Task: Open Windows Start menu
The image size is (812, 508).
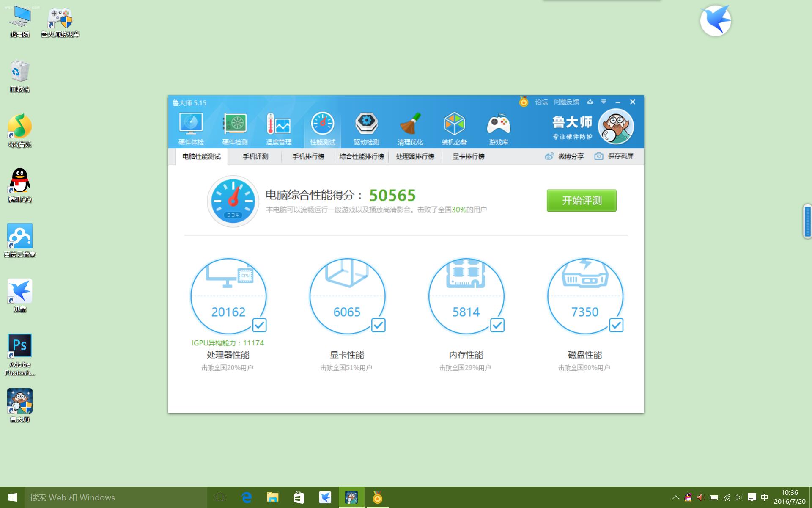Action: click(13, 497)
